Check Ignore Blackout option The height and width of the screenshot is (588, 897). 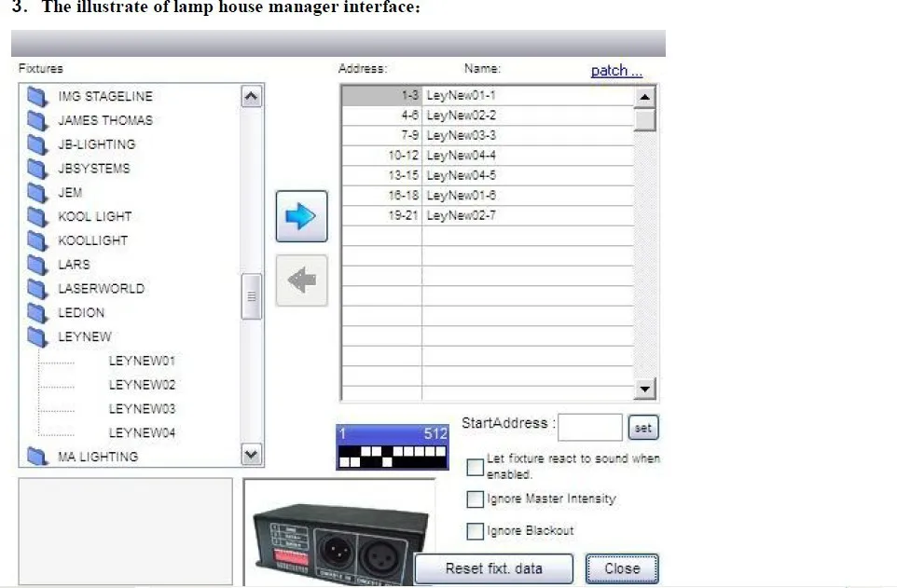point(475,531)
